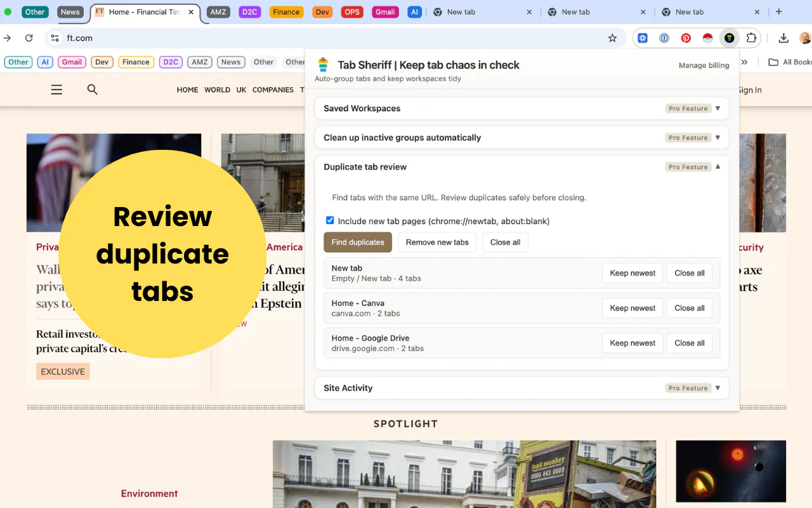Image resolution: width=812 pixels, height=508 pixels.
Task: Click the Pokeball extension icon
Action: pos(707,38)
